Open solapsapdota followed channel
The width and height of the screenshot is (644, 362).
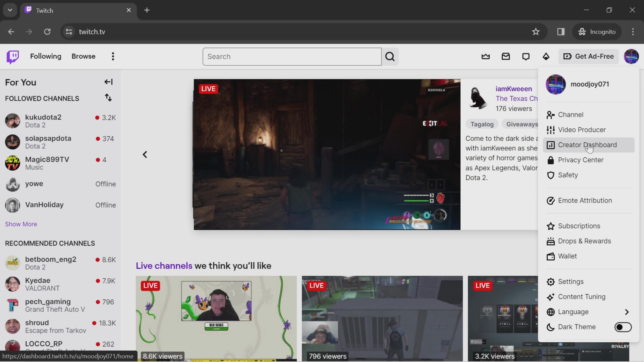click(x=61, y=142)
